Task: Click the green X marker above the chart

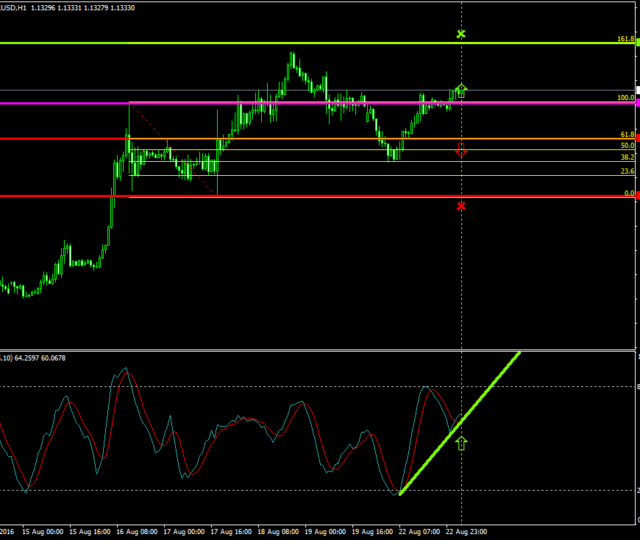Action: click(461, 34)
